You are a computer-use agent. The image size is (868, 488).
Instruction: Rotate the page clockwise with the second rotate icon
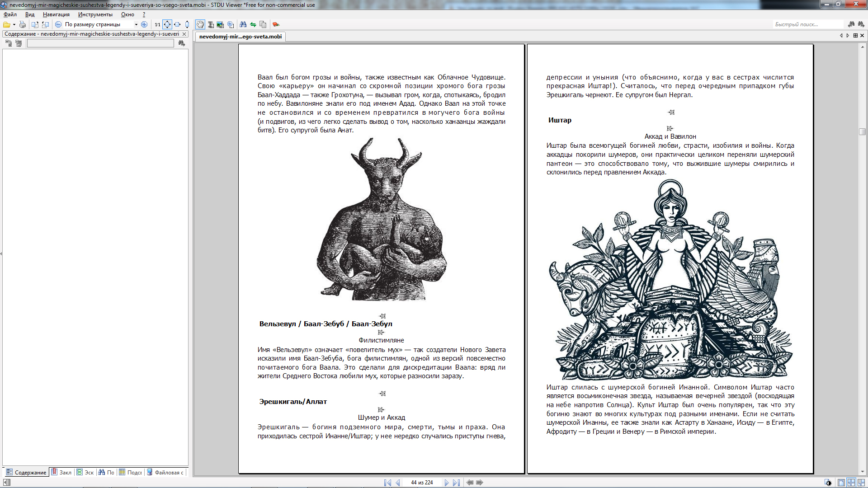pyautogui.click(x=45, y=24)
